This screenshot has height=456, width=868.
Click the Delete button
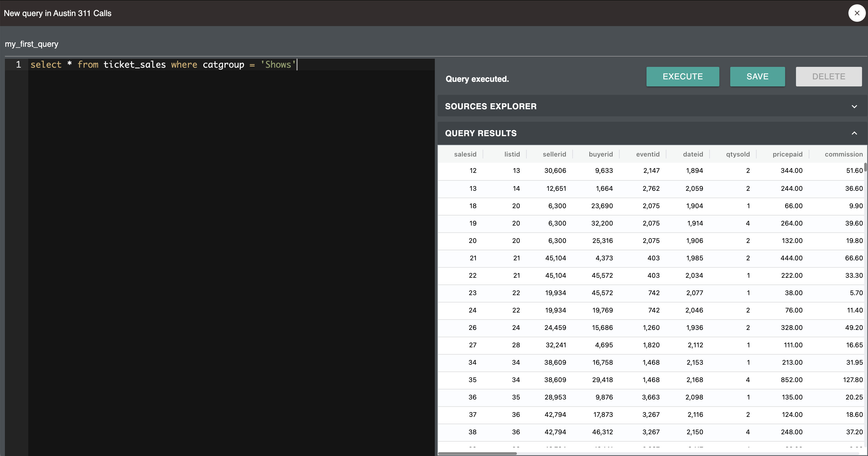[x=829, y=77]
